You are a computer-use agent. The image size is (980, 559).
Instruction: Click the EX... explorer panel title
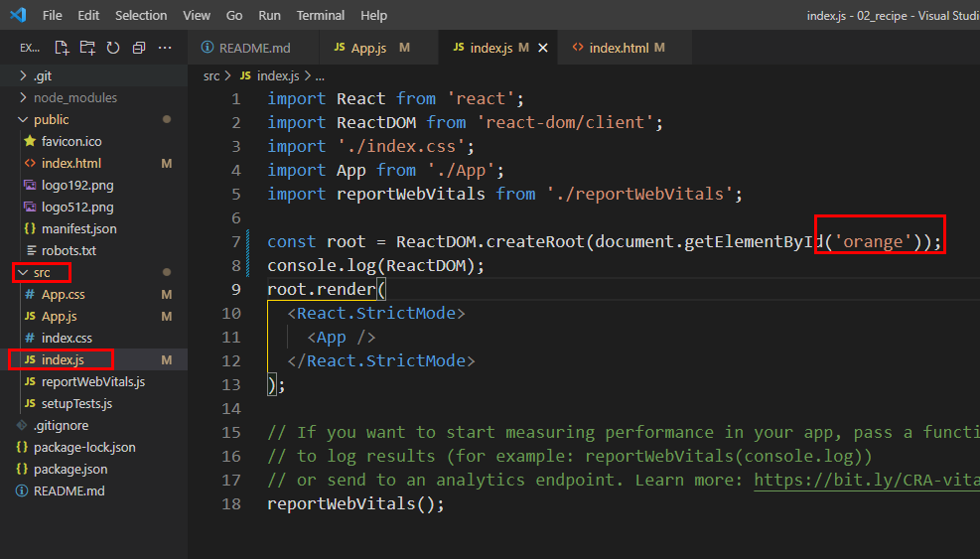coord(30,48)
